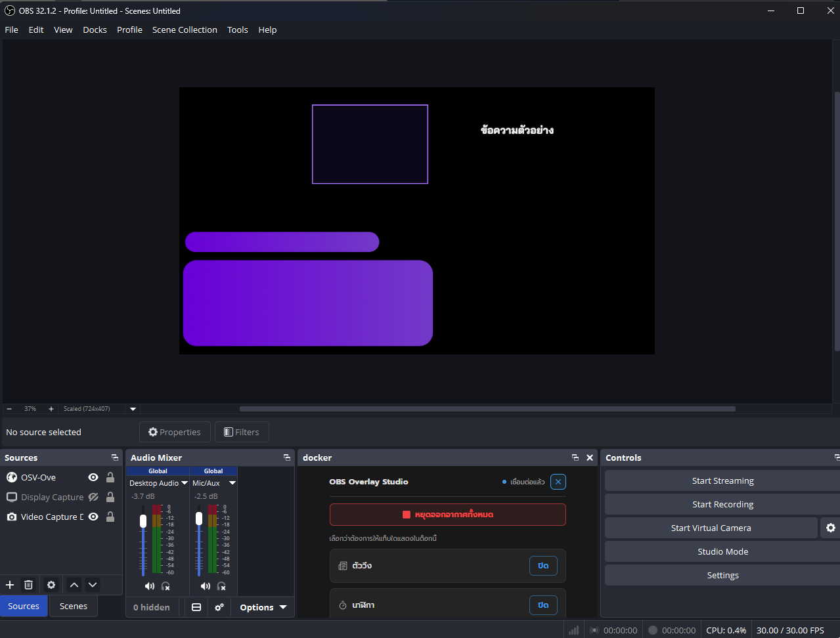Click the monitor icon of Display Capture source
This screenshot has width=840, height=638.
tap(12, 497)
